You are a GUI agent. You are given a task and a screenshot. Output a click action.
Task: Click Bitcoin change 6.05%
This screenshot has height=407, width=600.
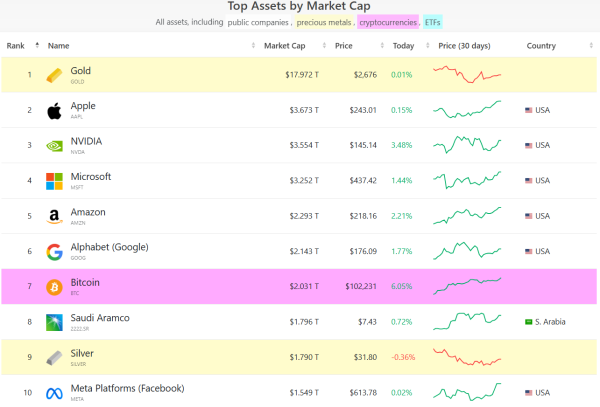(x=401, y=287)
